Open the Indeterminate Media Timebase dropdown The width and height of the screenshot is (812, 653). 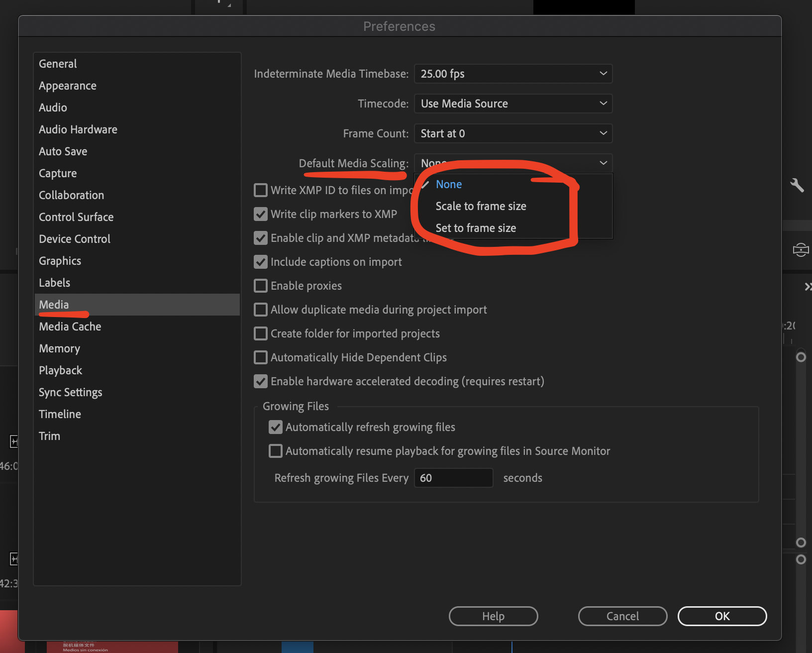513,74
